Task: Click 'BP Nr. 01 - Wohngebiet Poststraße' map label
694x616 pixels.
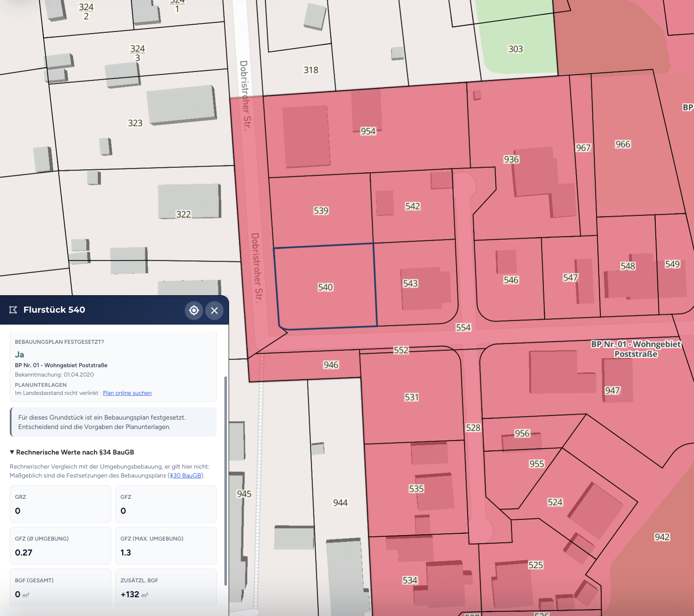Action: point(636,349)
